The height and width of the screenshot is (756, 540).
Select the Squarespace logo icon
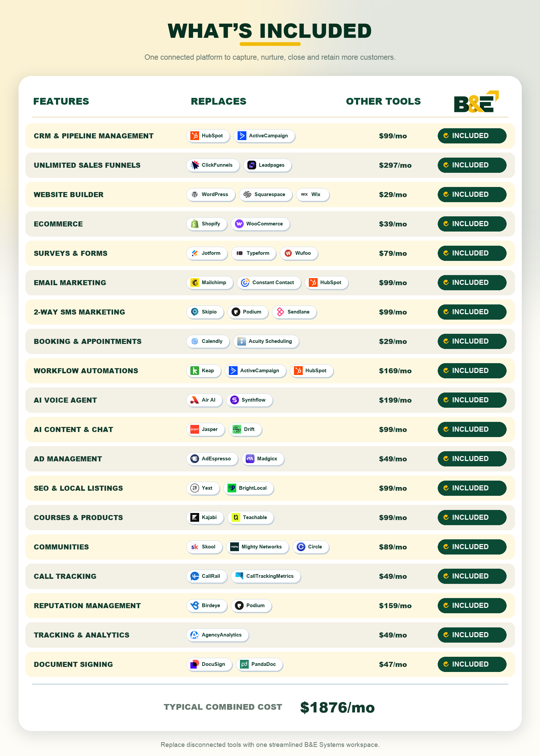[247, 194]
